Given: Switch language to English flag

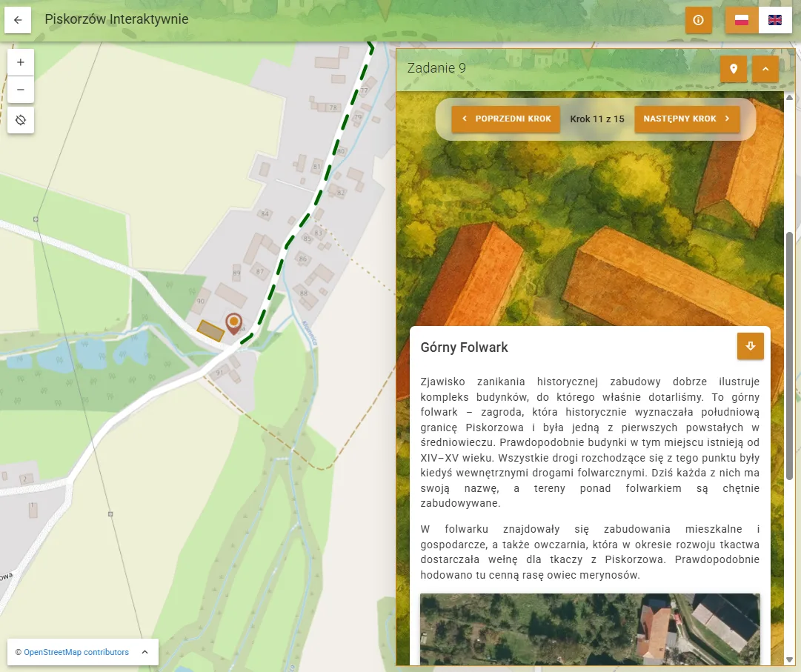Looking at the screenshot, I should 775,20.
